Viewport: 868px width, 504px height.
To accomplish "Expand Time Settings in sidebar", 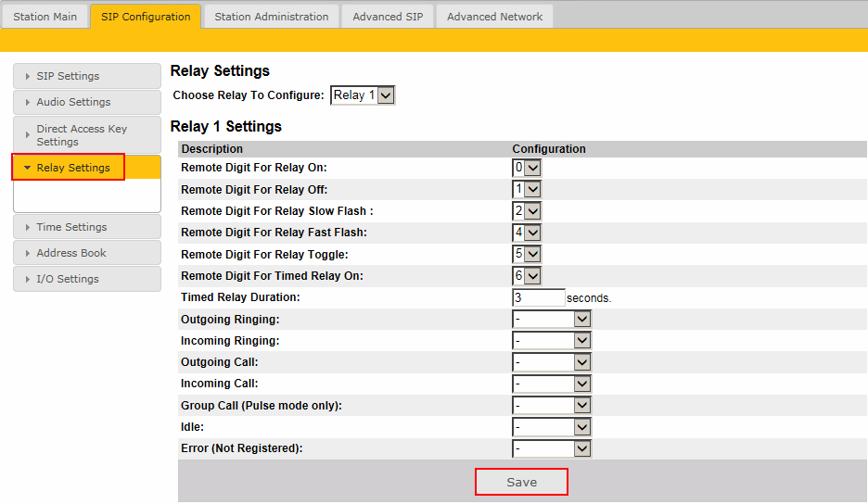I will (x=86, y=227).
